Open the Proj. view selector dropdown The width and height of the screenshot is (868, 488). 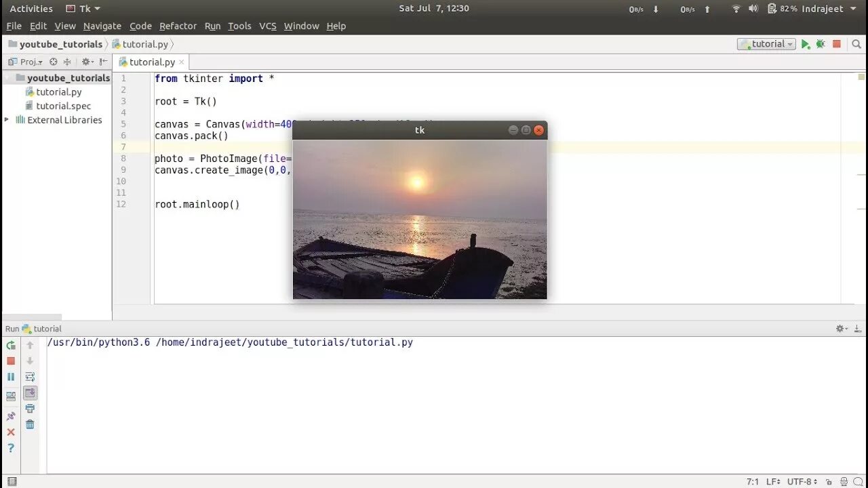pyautogui.click(x=25, y=62)
